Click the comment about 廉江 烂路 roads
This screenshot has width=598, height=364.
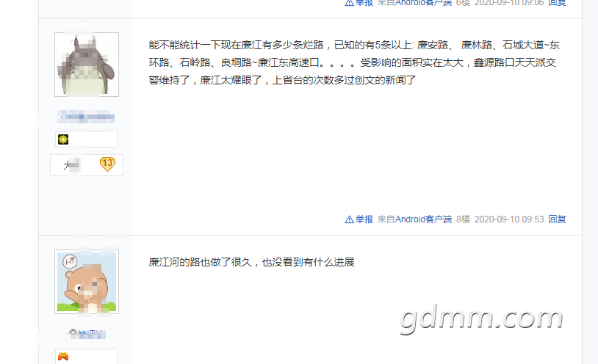point(354,62)
